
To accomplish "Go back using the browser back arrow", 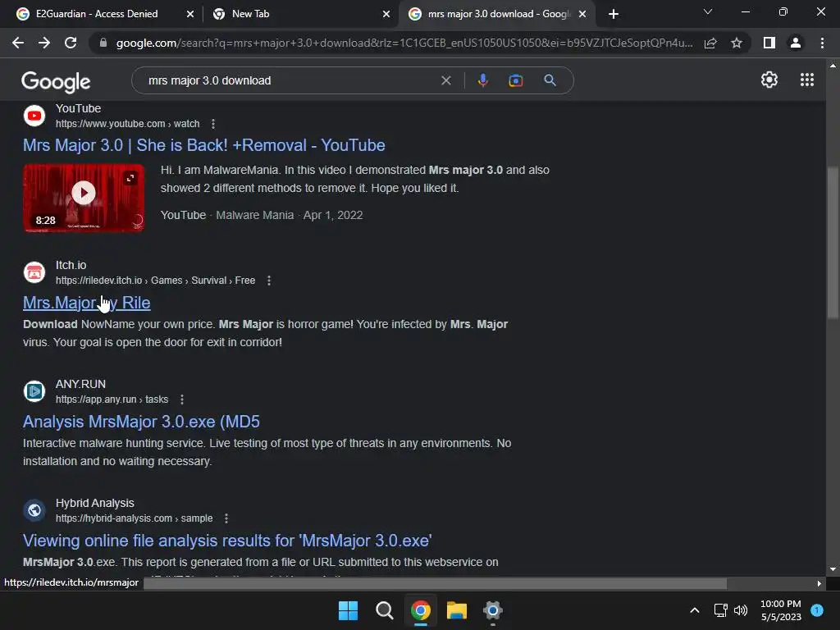I will [18, 43].
